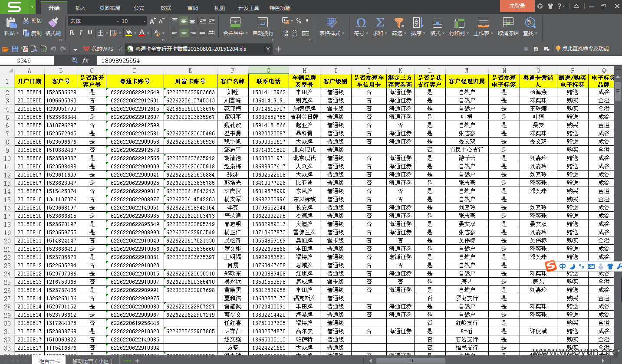The image size is (622, 364).
Task: Expand font color dropdown arrow
Action: (x=148, y=33)
